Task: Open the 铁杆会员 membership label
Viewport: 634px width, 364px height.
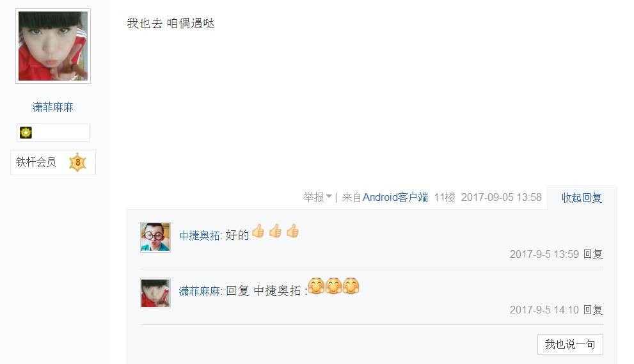Action: pos(36,162)
